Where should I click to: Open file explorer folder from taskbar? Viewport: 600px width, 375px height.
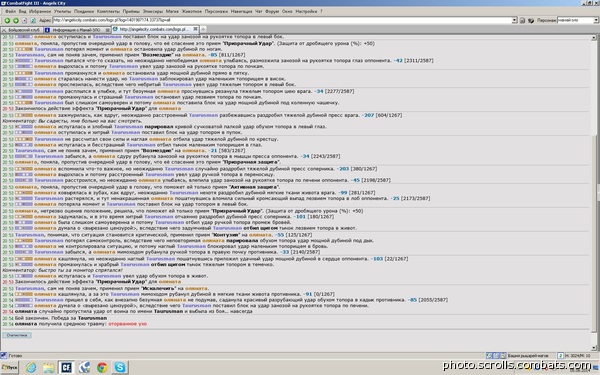(x=49, y=368)
